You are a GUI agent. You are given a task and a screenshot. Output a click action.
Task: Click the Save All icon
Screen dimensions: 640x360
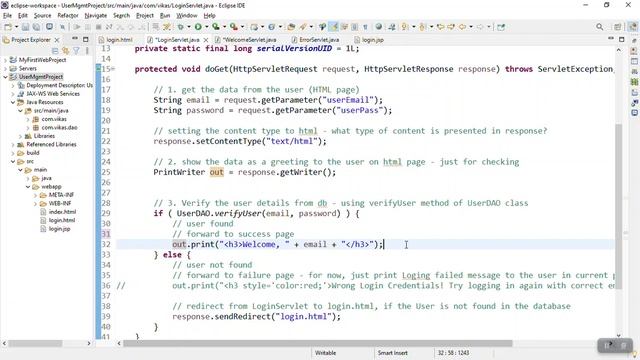pos(36,27)
